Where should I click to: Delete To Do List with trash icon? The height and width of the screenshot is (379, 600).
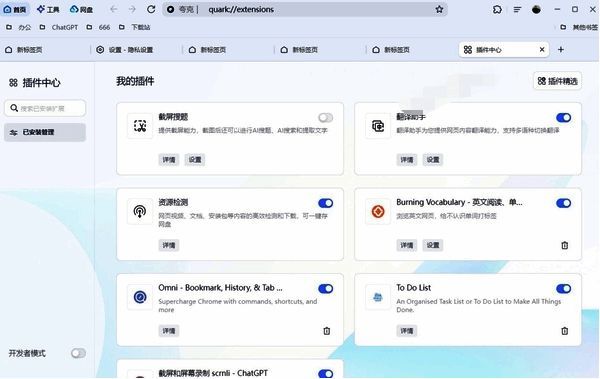point(564,331)
